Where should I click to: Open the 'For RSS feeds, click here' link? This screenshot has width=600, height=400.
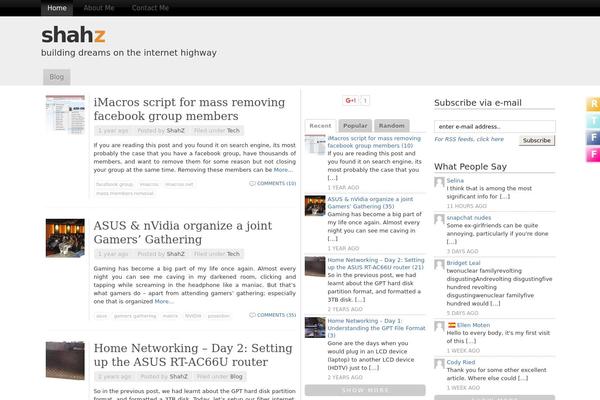click(469, 139)
